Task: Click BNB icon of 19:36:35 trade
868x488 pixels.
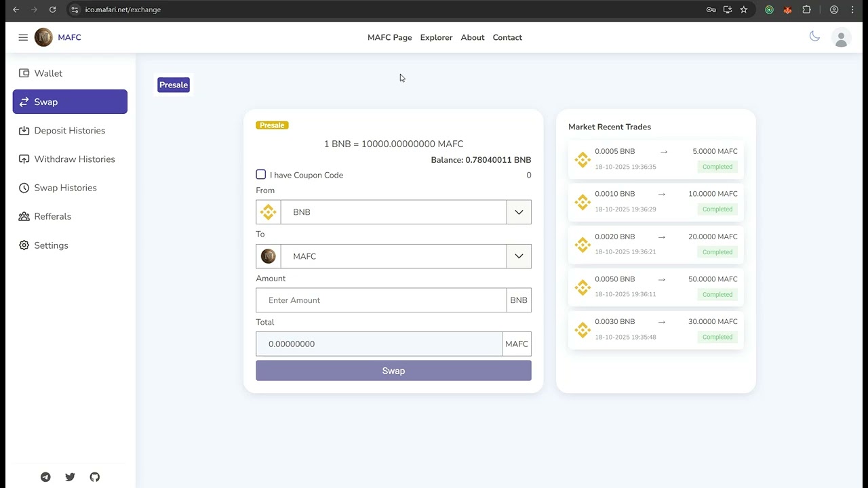Action: (x=583, y=159)
